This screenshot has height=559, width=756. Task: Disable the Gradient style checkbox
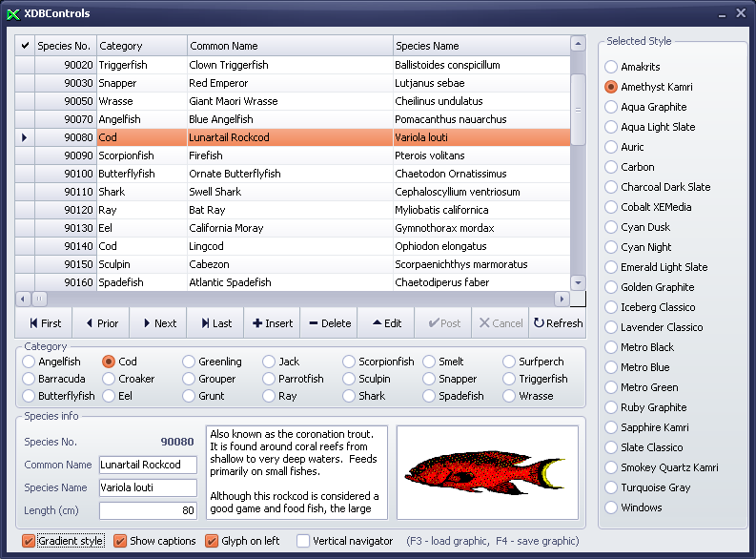pyautogui.click(x=30, y=541)
